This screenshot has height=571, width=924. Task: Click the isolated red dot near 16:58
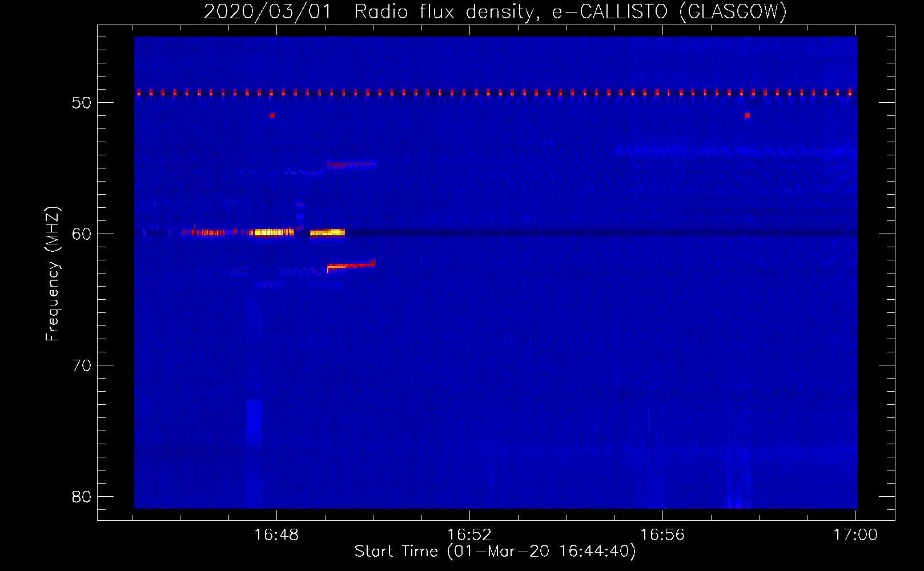tap(748, 115)
